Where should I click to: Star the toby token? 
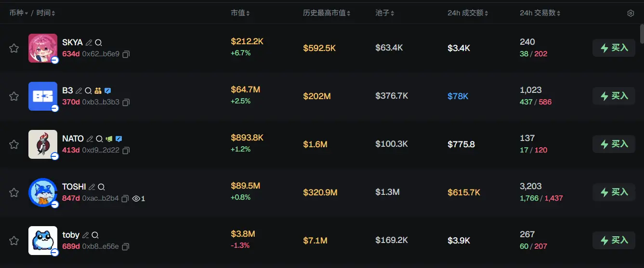click(x=14, y=241)
